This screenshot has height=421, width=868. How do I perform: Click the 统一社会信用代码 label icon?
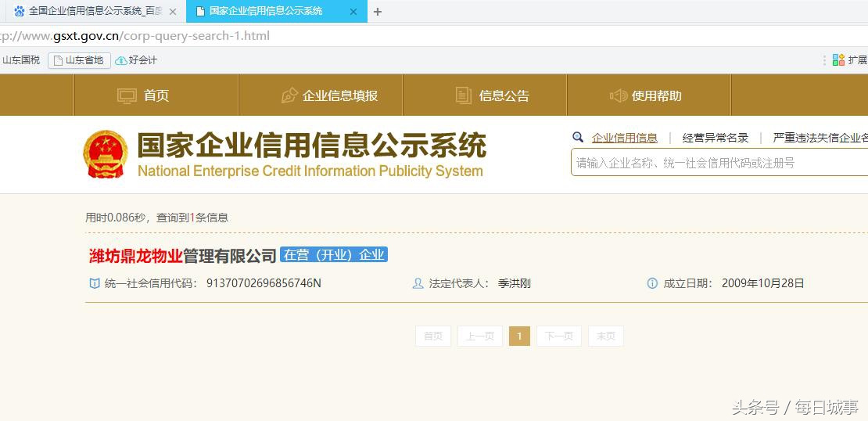click(95, 283)
